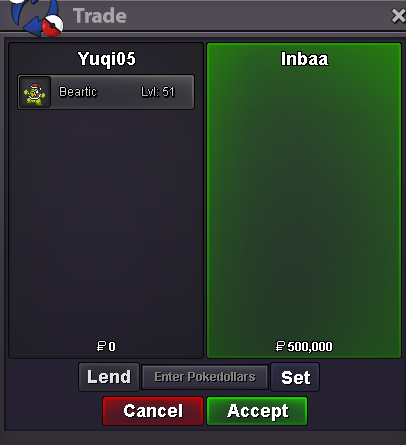This screenshot has width=406, height=445.
Task: Click Inbaa's green trade offer panel
Action: coord(304,200)
